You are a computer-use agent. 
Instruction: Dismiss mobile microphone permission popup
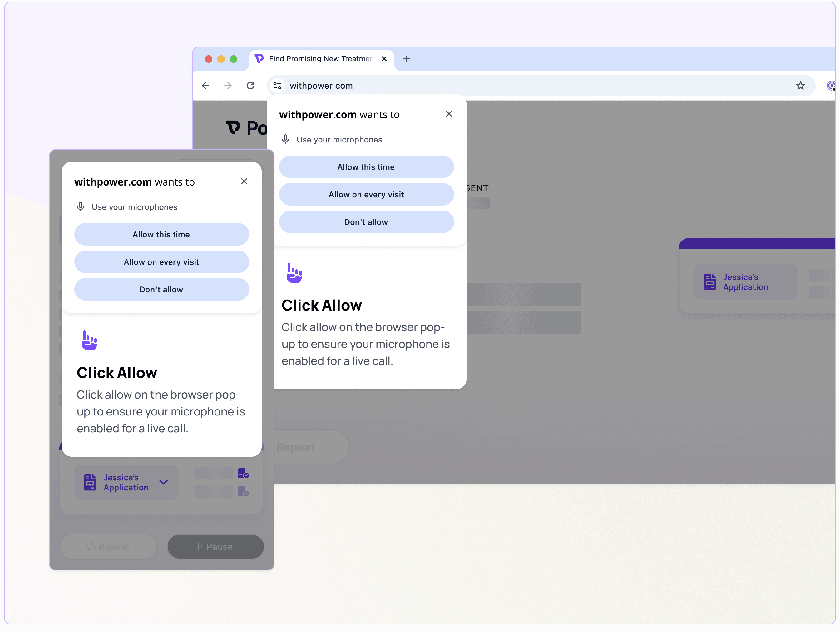(x=244, y=181)
